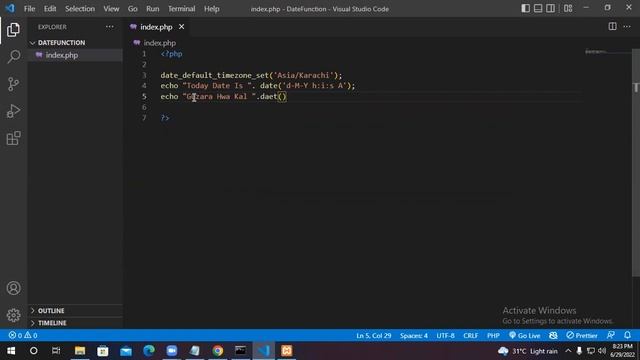Viewport: 640px width, 360px height.
Task: Open the Help menu
Action: 211,9
